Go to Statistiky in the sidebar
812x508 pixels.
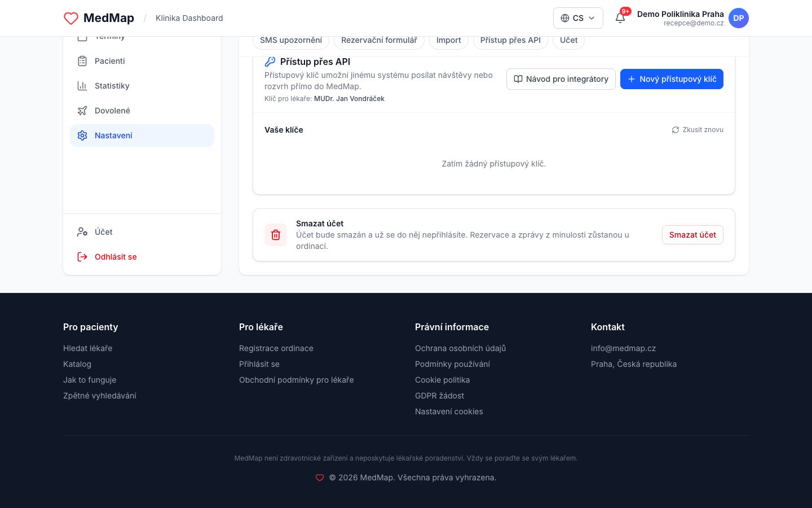click(142, 86)
